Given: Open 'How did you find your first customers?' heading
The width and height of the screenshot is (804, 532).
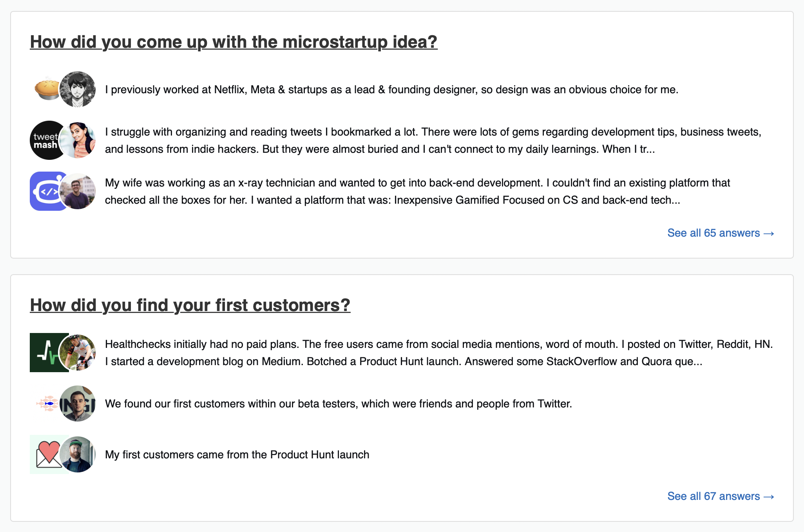Looking at the screenshot, I should click(x=190, y=305).
